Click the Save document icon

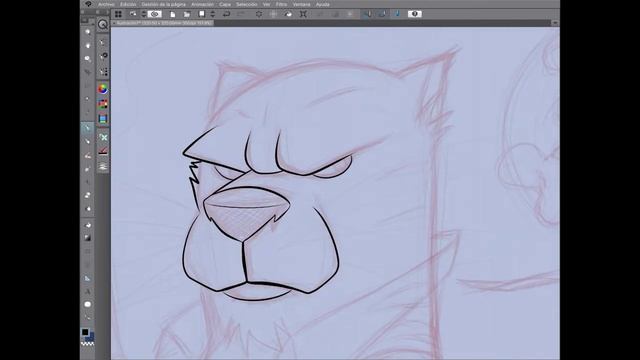[x=202, y=14]
